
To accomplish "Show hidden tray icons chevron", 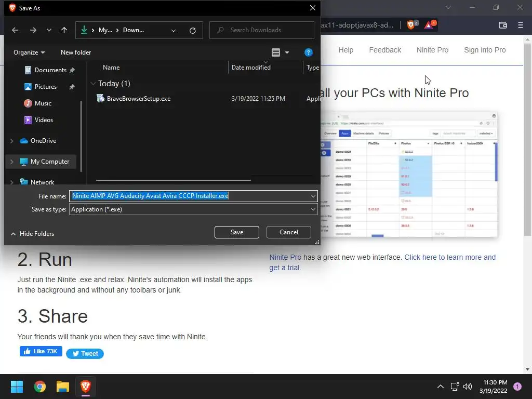I will (441, 387).
